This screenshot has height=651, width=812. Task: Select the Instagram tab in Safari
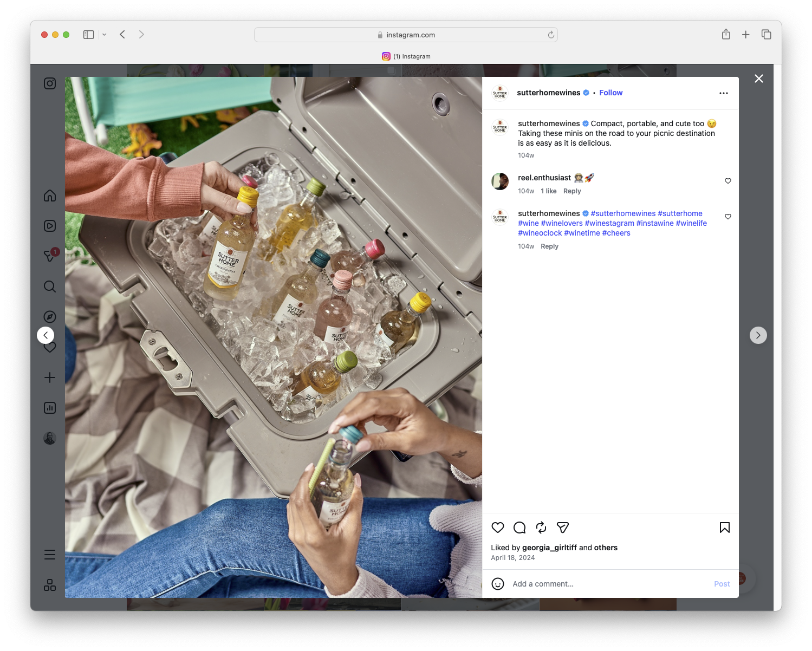tap(407, 56)
